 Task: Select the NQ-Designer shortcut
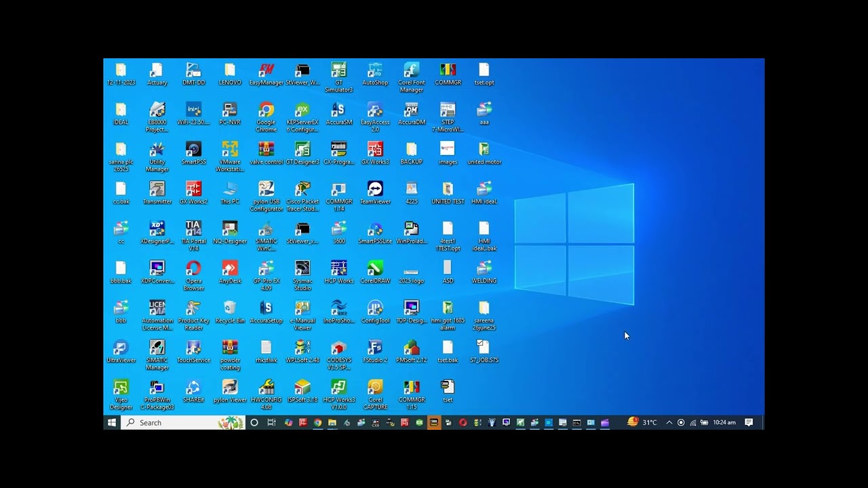click(230, 232)
